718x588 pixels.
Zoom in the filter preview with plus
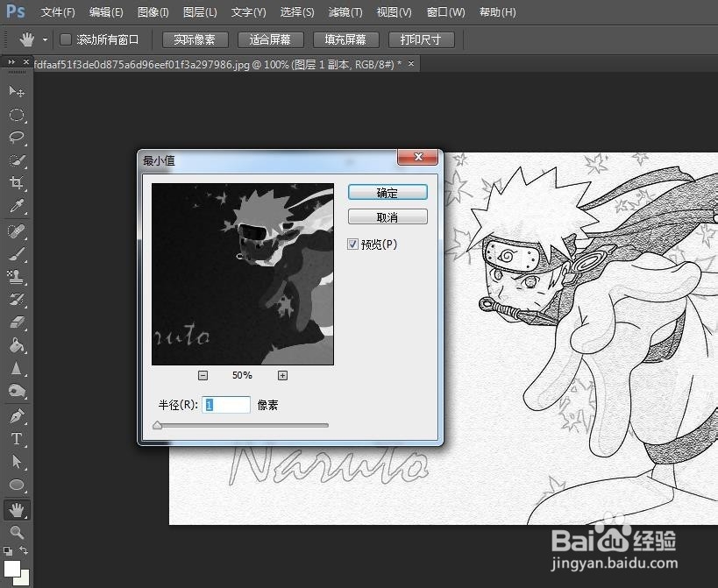click(x=282, y=376)
